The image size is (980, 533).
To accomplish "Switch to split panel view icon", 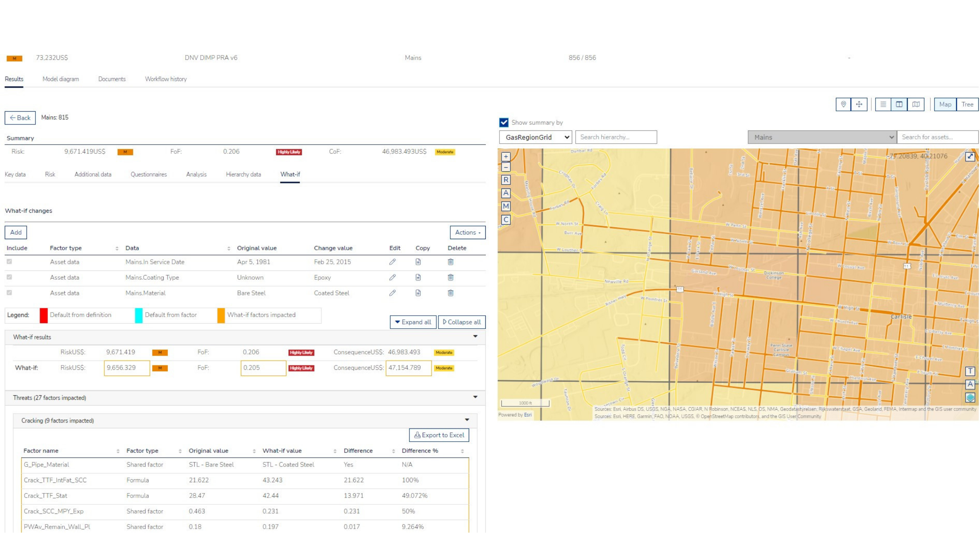I will pyautogui.click(x=899, y=104).
